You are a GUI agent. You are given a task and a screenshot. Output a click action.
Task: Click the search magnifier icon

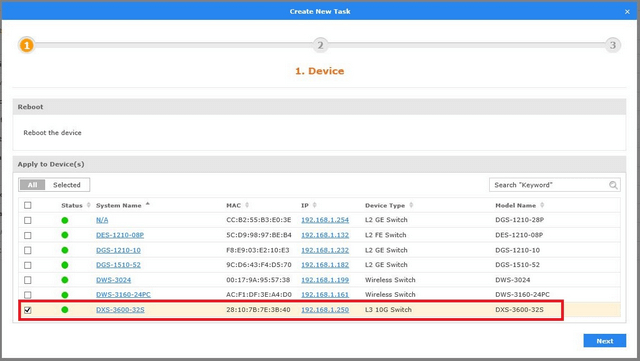[x=613, y=185]
